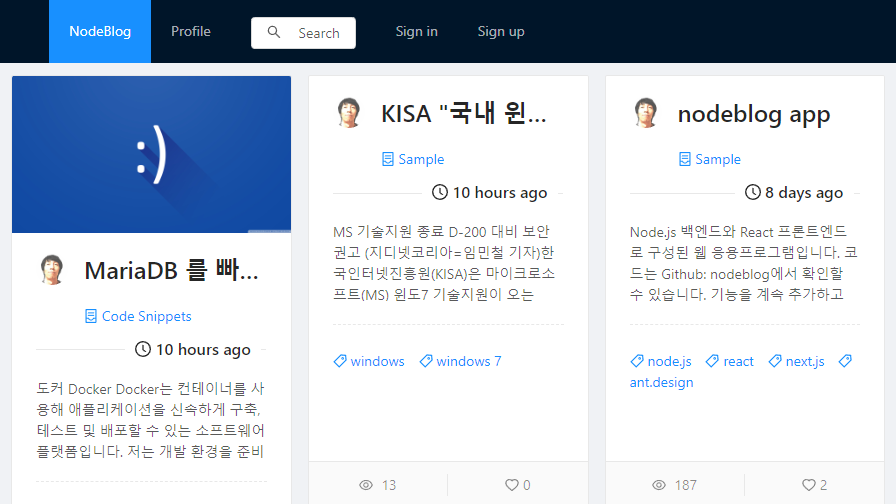Click the heart icon on KISA post

click(x=512, y=485)
